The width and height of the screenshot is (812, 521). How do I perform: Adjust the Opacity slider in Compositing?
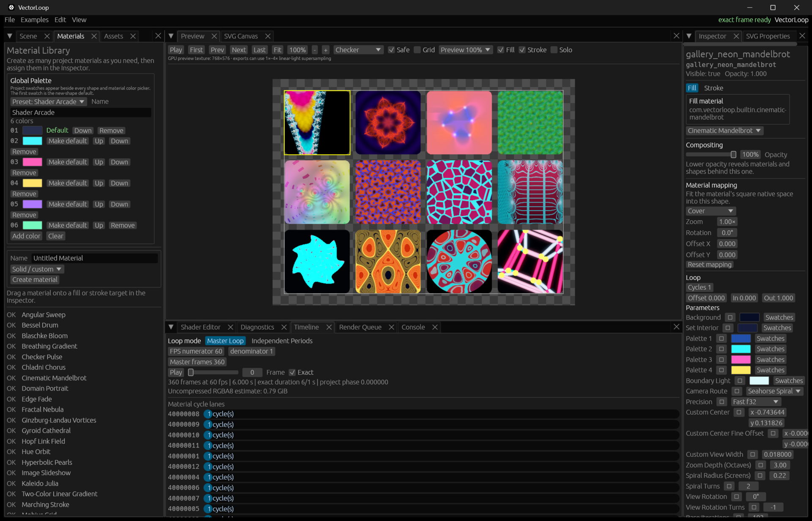point(711,155)
